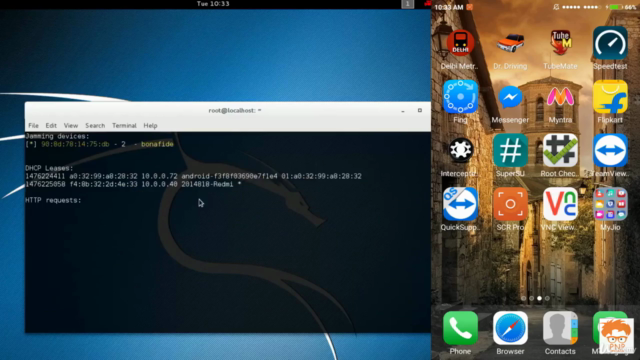Open the Delhi Metro app
This screenshot has height=360, width=640.
click(460, 43)
